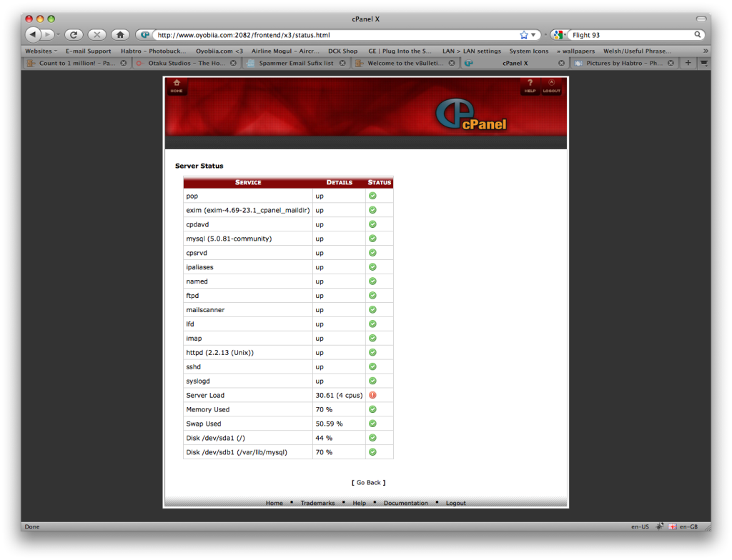Click the green status icon for Memory Used
Screen dimensions: 732x560
372,409
